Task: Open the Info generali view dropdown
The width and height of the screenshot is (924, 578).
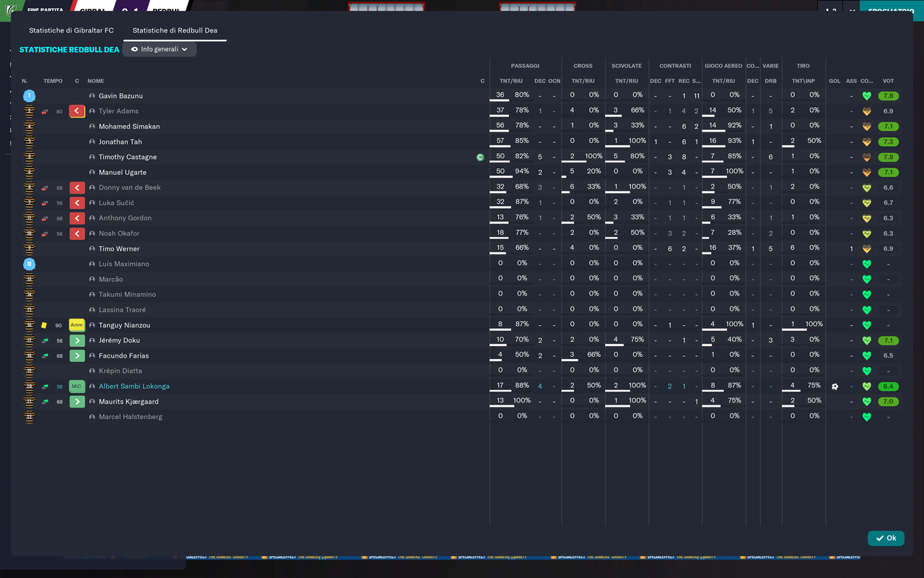Action: point(160,49)
